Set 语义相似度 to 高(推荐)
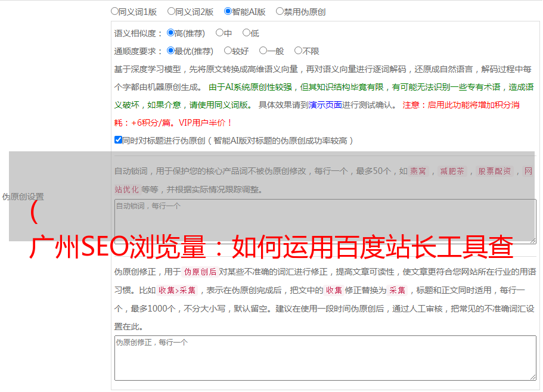Image resolution: width=543 pixels, height=392 pixels. pyautogui.click(x=170, y=33)
